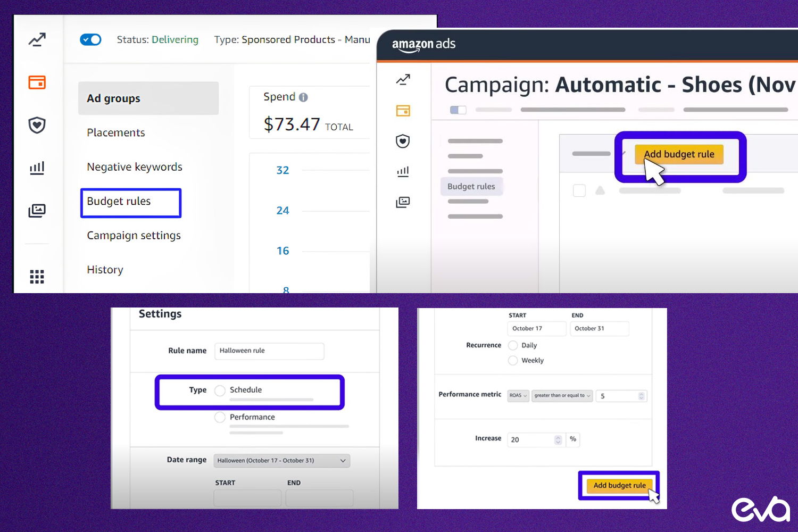The image size is (798, 532).
Task: Select Budget rules in the left menu
Action: tap(131, 203)
